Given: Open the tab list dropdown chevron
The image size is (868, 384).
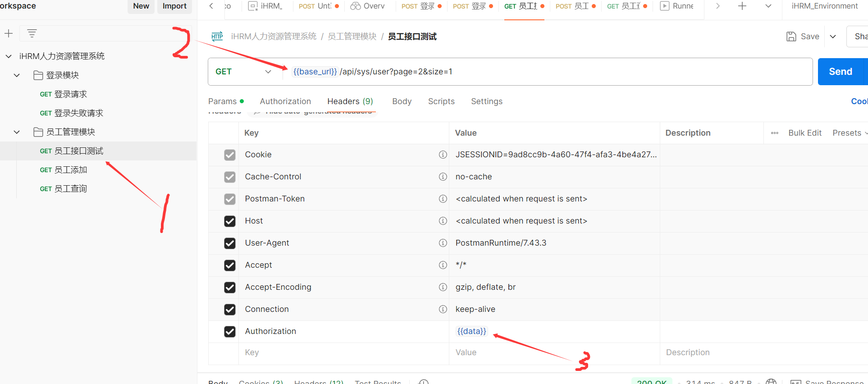Looking at the screenshot, I should pyautogui.click(x=768, y=6).
